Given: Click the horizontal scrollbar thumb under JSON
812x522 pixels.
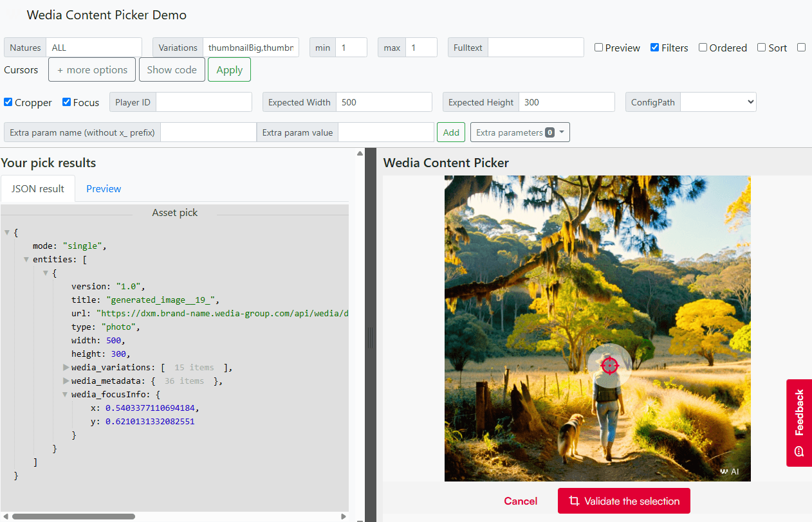Looking at the screenshot, I should point(73,516).
